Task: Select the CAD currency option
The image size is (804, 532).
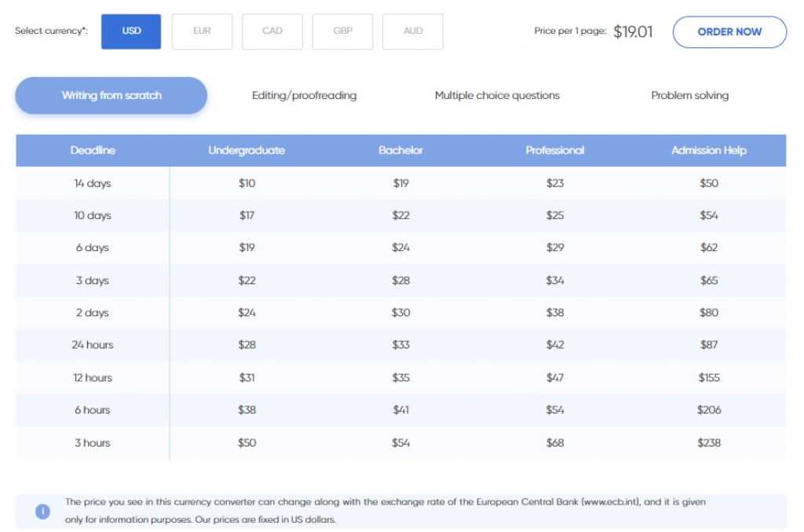Action: pos(272,31)
